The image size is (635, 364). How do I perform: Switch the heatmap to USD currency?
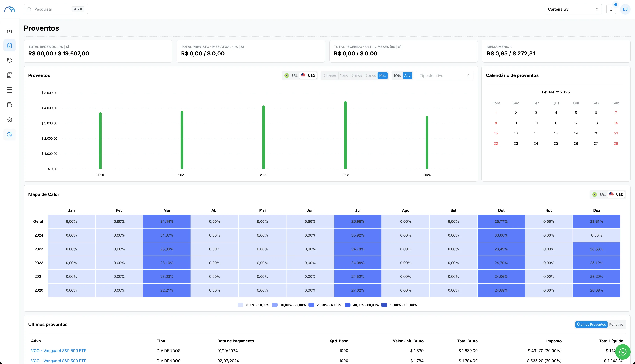(616, 194)
